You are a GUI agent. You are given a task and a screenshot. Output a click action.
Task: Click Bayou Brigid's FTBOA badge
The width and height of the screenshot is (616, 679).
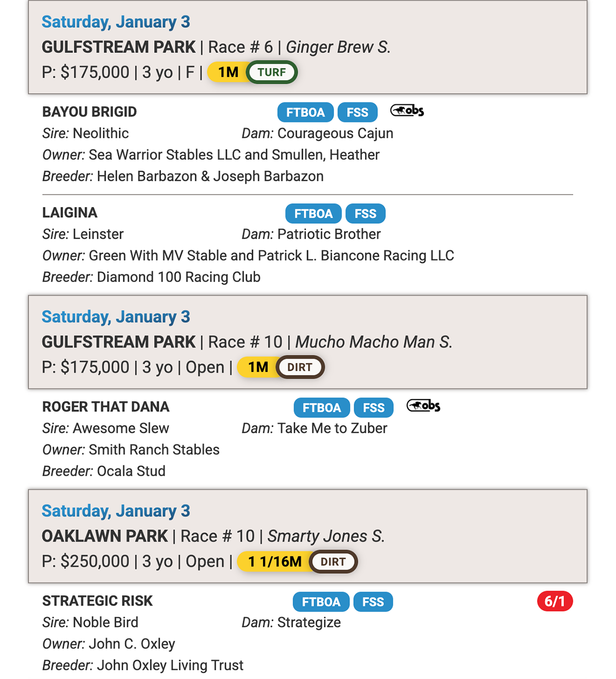[305, 112]
